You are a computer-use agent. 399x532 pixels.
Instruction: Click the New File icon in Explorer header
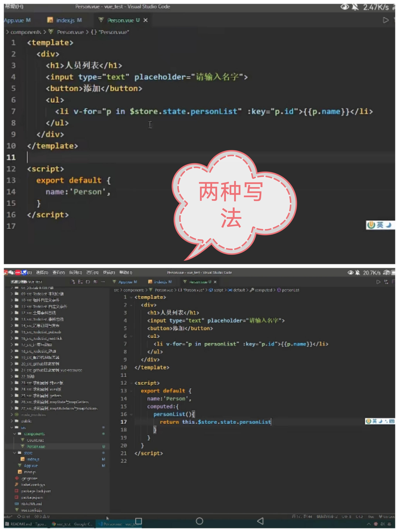[73, 282]
